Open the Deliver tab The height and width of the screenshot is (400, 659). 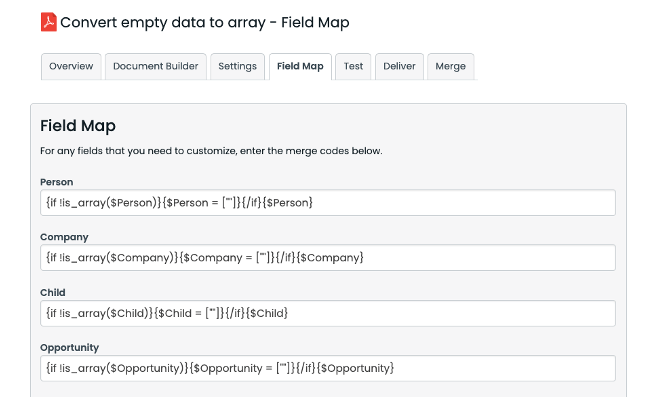click(399, 67)
